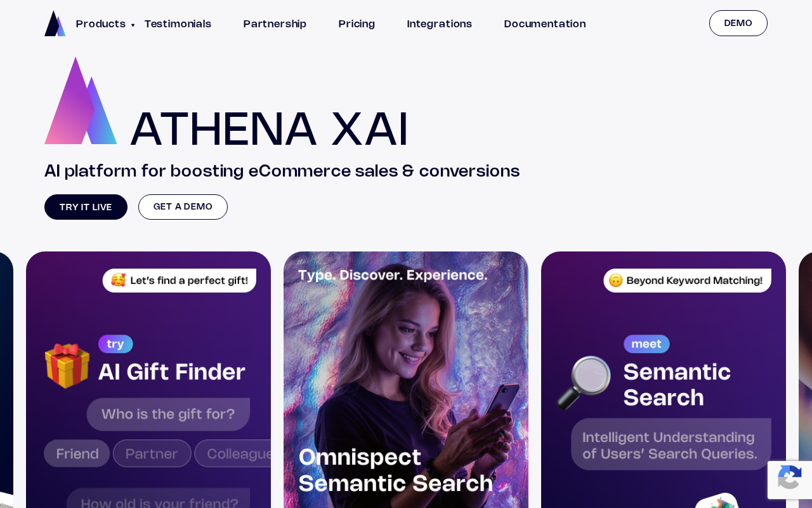Open the Documentation link
Viewport: 812px width, 508px height.
coord(545,24)
